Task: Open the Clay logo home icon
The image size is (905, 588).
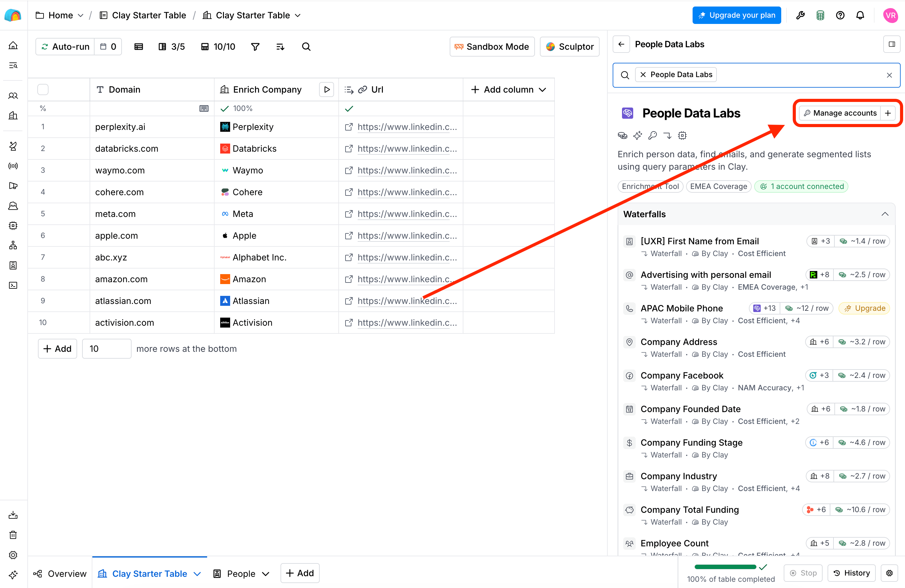Action: point(13,15)
